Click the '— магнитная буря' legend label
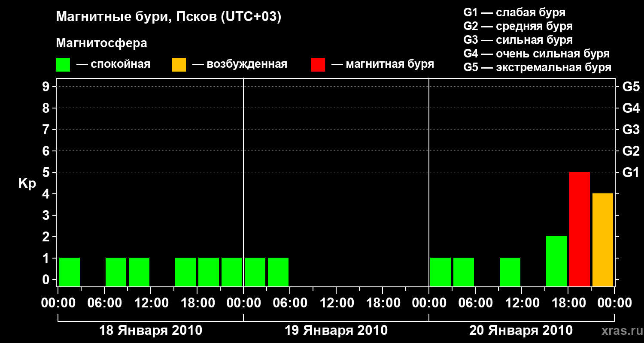 pos(383,65)
